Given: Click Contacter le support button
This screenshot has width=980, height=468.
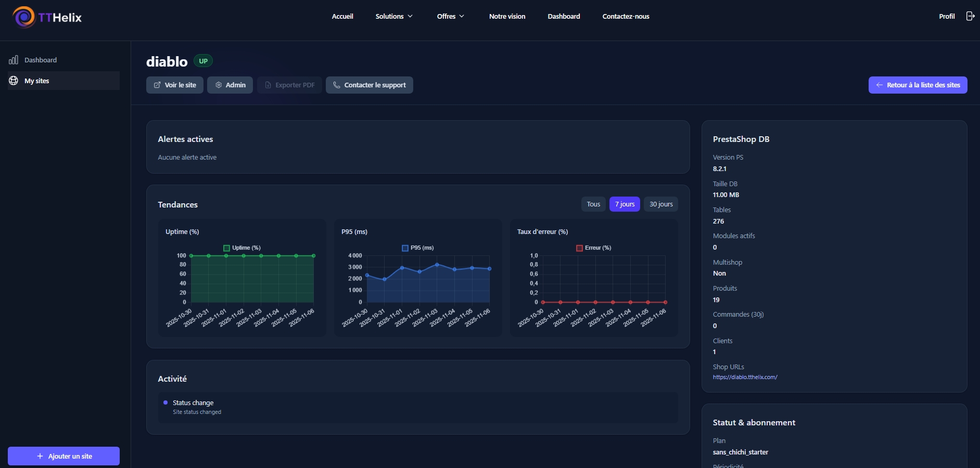Looking at the screenshot, I should tap(370, 85).
